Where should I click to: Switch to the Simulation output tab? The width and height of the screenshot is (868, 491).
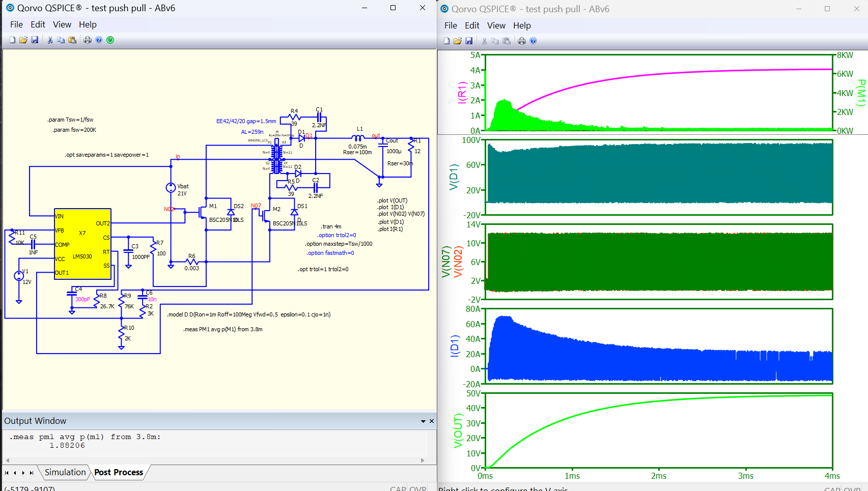[65, 472]
